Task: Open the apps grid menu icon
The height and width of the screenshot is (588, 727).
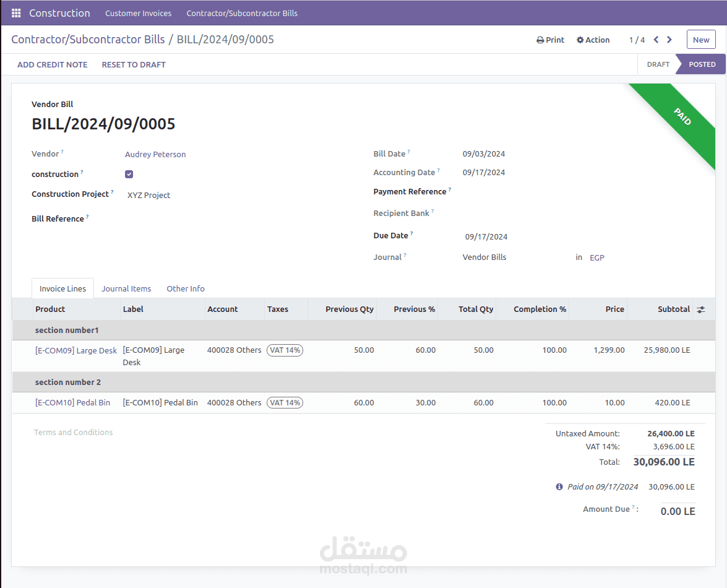Action: [x=16, y=13]
